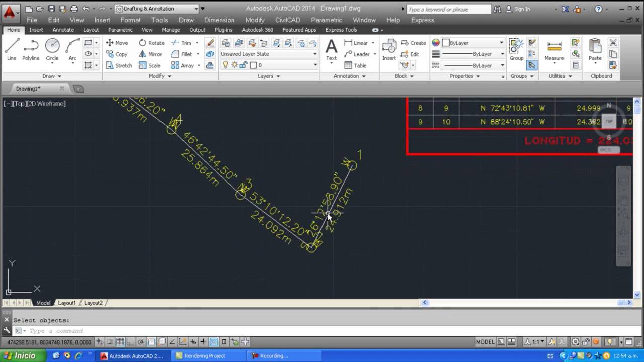Open the lineweight ByLayer dropdown
Image resolution: width=644 pixels, height=362 pixels.
pyautogui.click(x=472, y=54)
